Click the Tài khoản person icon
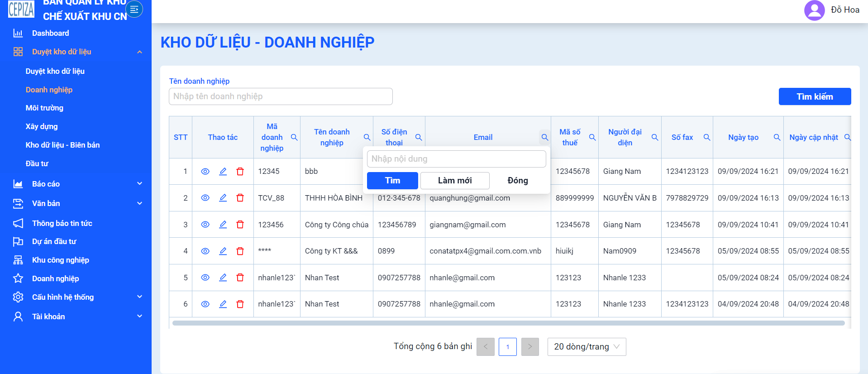Image resolution: width=868 pixels, height=374 pixels. pos(18,316)
